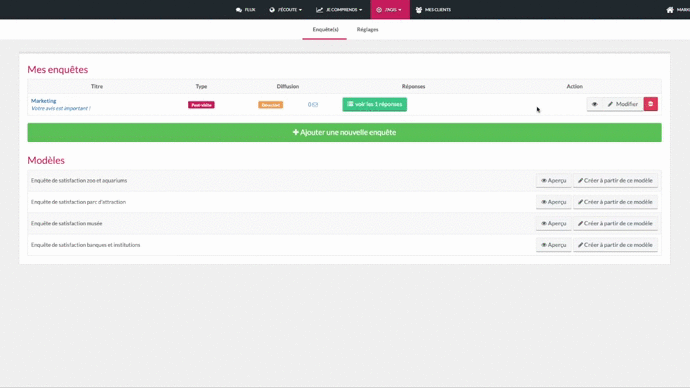Click the home icon in top bar
690x388 pixels.
click(x=670, y=10)
